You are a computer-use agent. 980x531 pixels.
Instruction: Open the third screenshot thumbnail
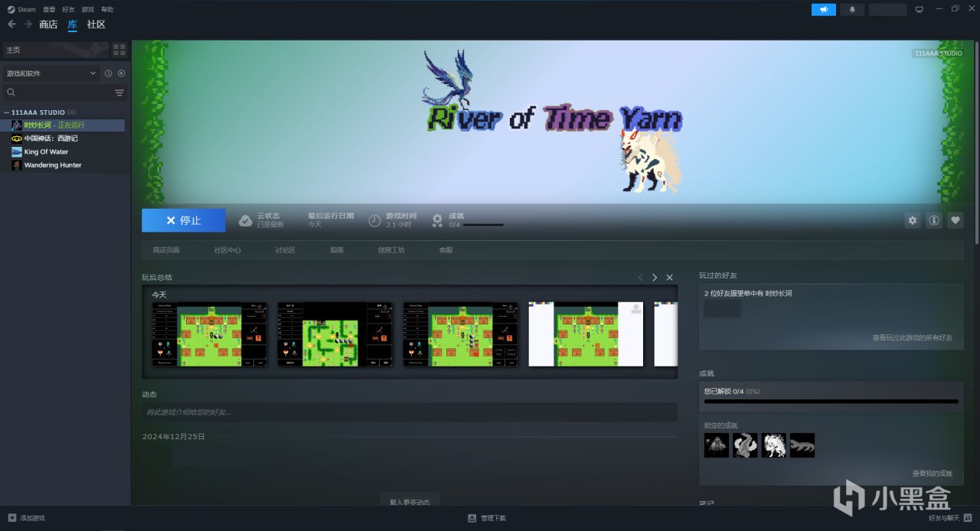[460, 334]
